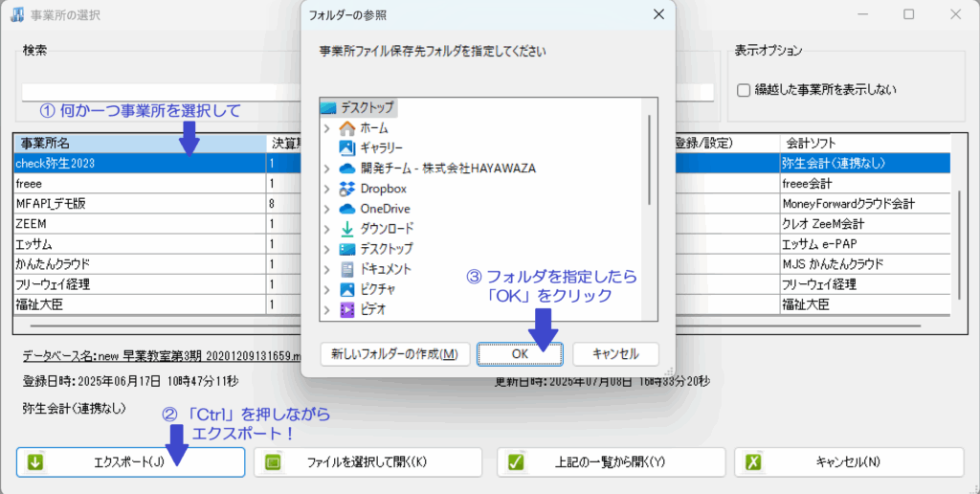Click ファイルを選択して開く(K) button
This screenshot has width=980, height=494.
368,462
